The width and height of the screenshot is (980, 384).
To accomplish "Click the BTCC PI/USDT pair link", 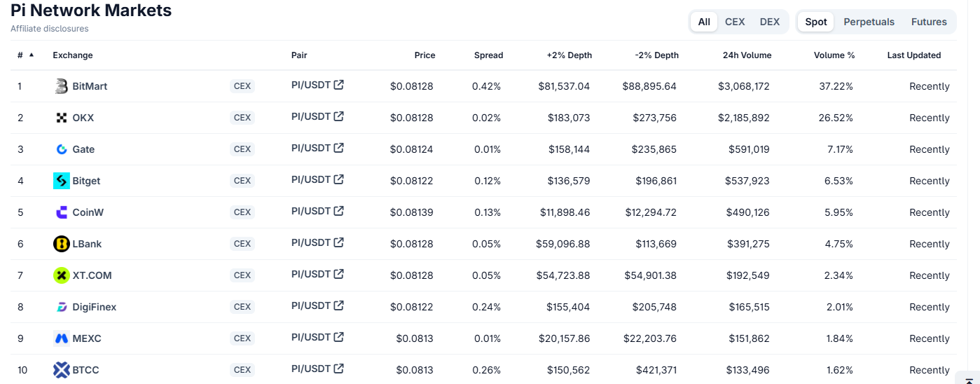I will (310, 369).
